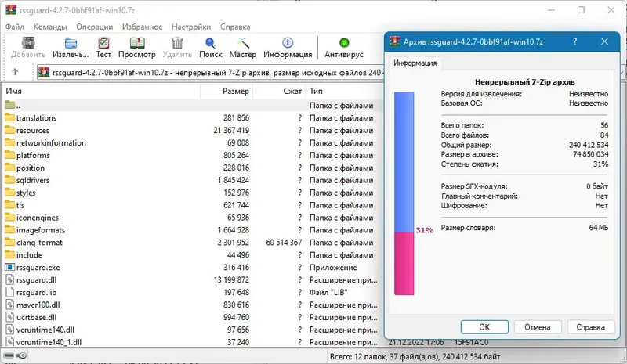627x364 pixels.
Task: Click the 60 514 367 packed size cell
Action: point(284,242)
